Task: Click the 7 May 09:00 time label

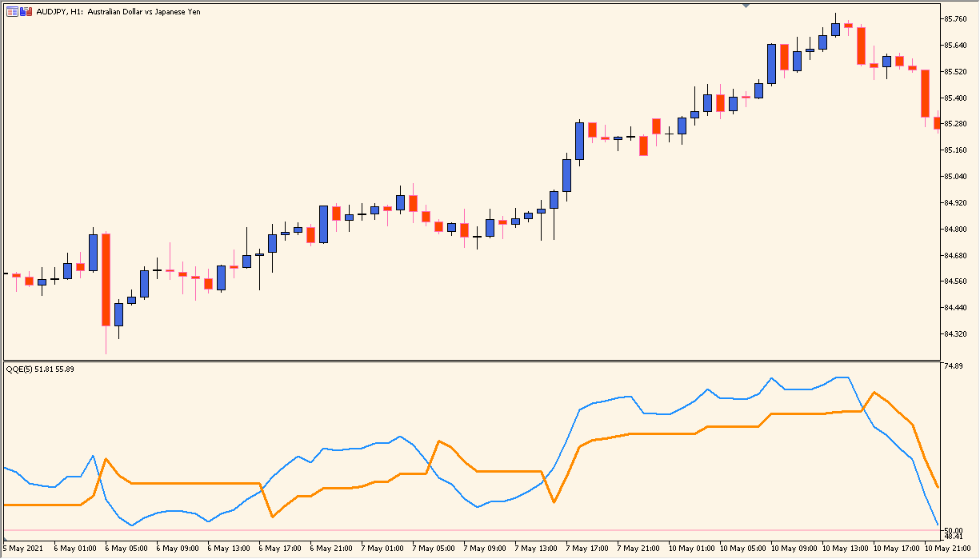Action: (x=486, y=549)
